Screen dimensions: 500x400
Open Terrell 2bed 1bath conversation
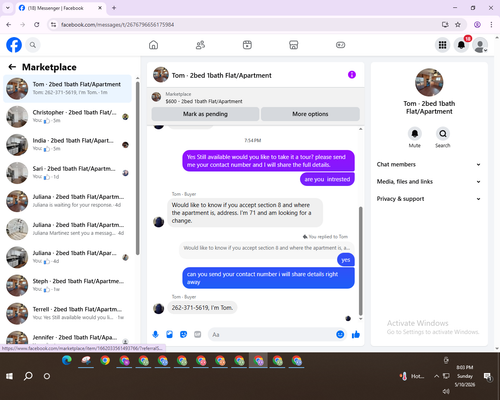[x=68, y=314]
